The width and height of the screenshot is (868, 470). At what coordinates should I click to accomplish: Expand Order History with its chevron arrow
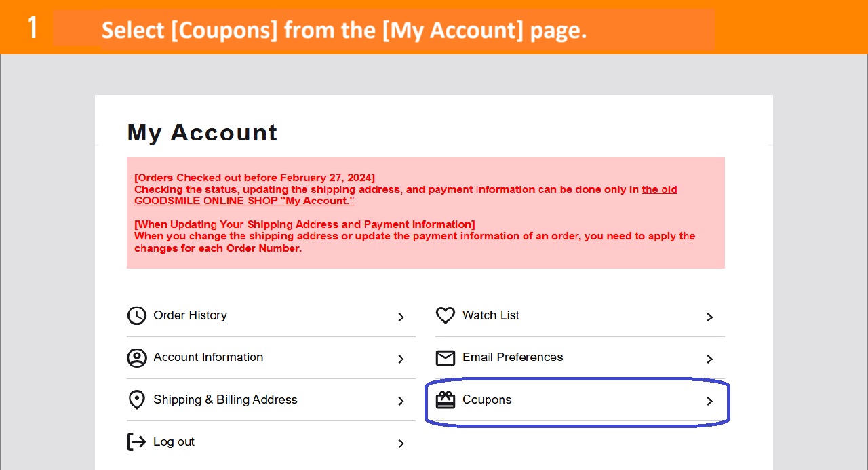[401, 317]
